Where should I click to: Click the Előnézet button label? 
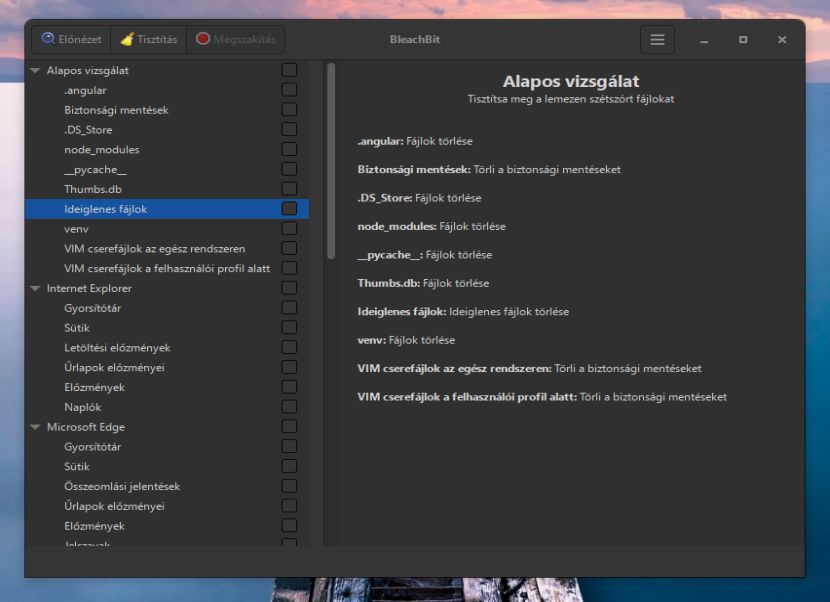pos(80,39)
